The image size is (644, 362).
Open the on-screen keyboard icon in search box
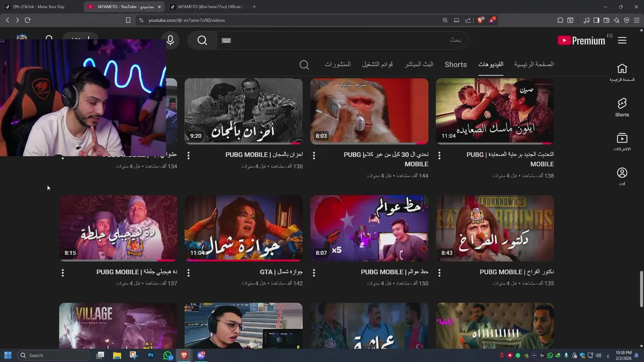click(226, 40)
